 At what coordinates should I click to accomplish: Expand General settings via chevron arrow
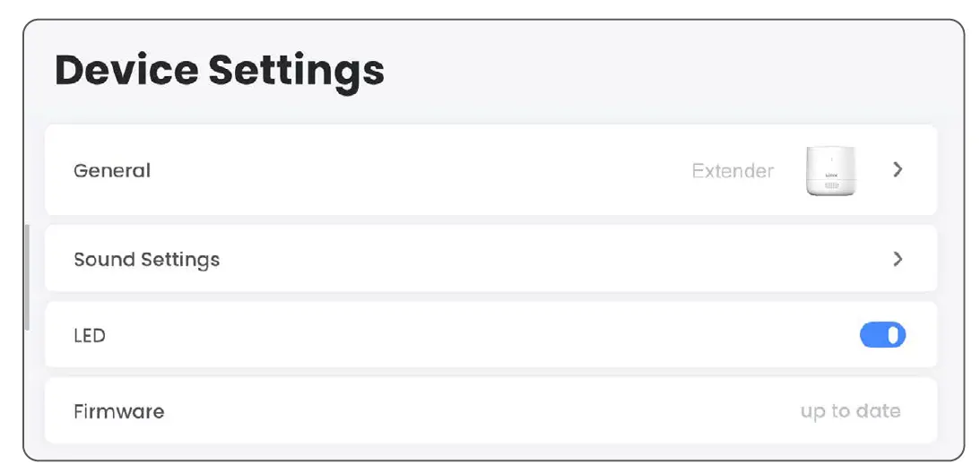point(898,169)
